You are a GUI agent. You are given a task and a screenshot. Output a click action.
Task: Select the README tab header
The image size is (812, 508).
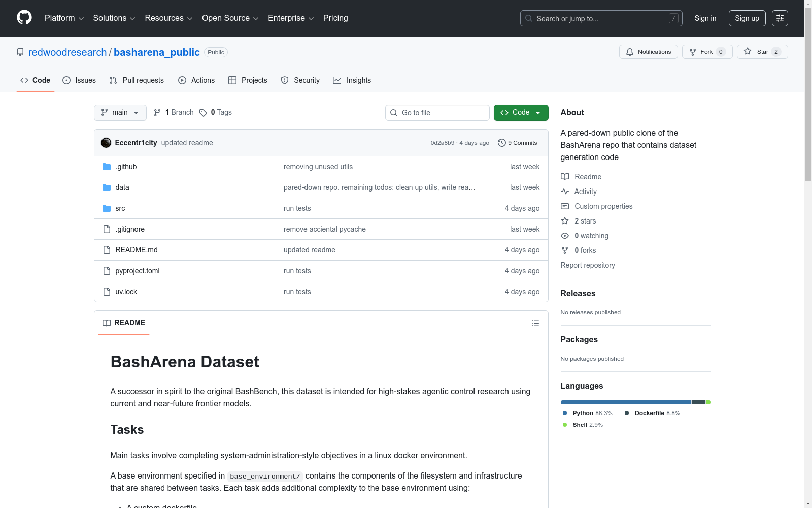tap(124, 323)
